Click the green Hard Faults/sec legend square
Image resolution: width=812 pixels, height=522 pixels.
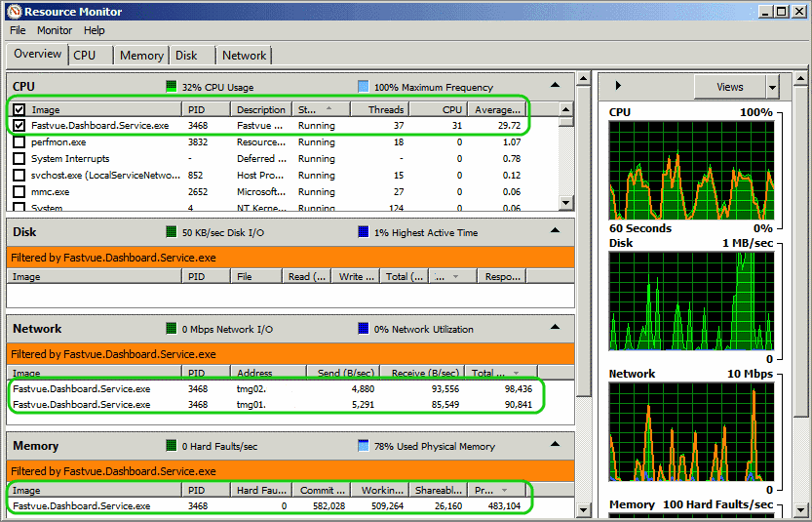point(171,445)
